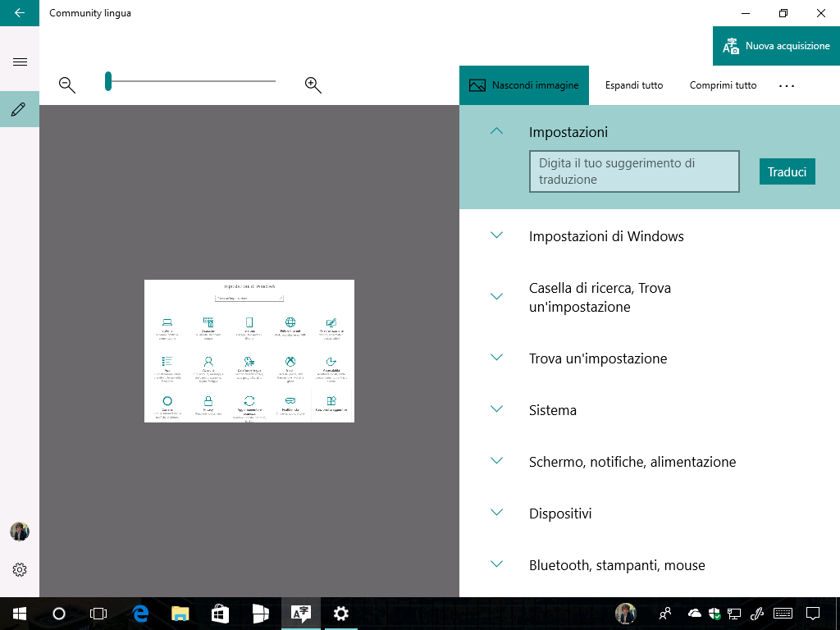Image resolution: width=840 pixels, height=630 pixels.
Task: Open Microsoft Store from taskbar
Action: tap(220, 614)
